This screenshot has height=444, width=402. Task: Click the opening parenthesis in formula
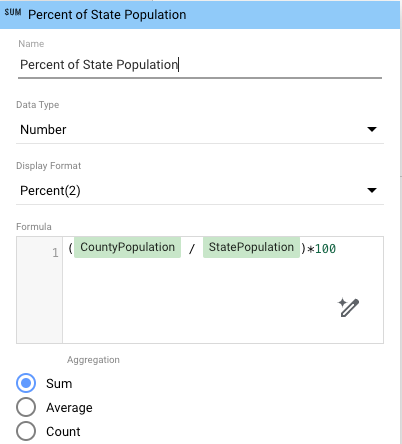coord(70,249)
